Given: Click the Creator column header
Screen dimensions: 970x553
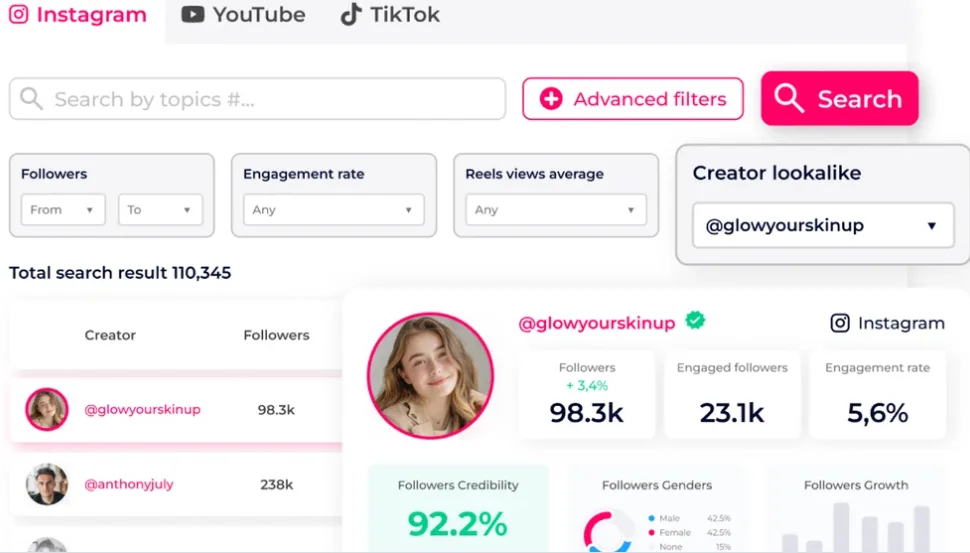Looking at the screenshot, I should pos(110,335).
